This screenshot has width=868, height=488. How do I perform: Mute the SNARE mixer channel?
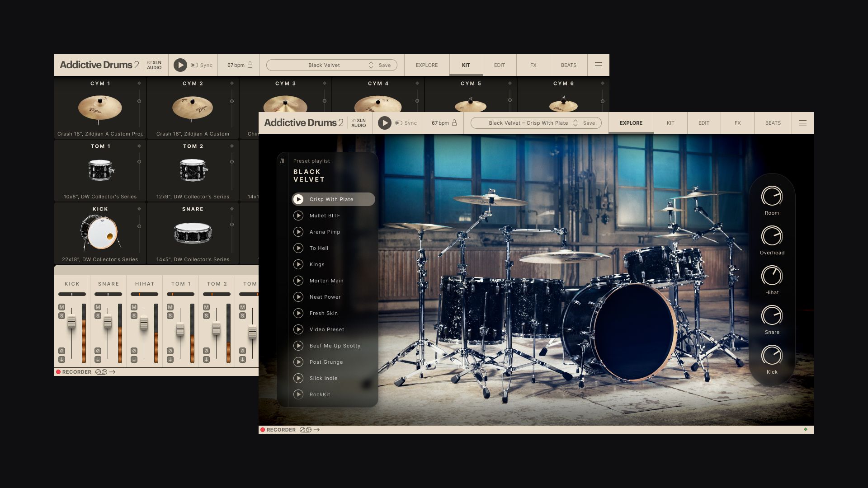tap(98, 307)
